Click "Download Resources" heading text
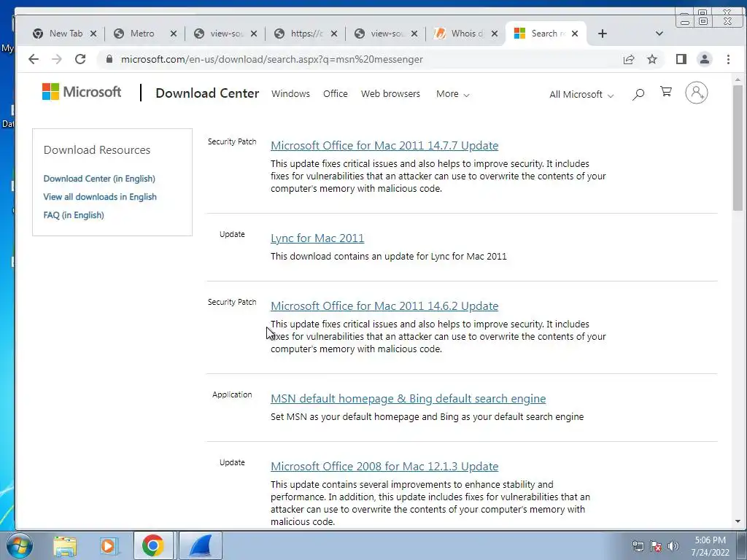The height and width of the screenshot is (560, 747). (x=97, y=150)
